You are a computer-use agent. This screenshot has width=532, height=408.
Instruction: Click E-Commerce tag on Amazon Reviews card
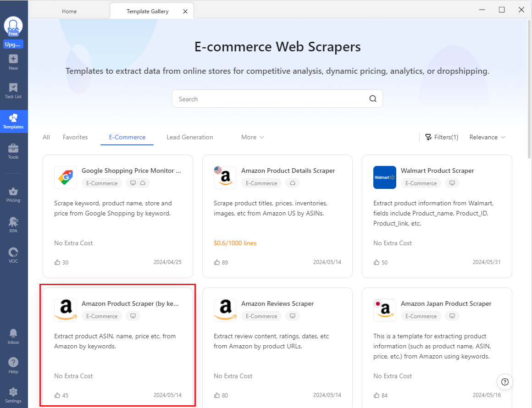261,316
